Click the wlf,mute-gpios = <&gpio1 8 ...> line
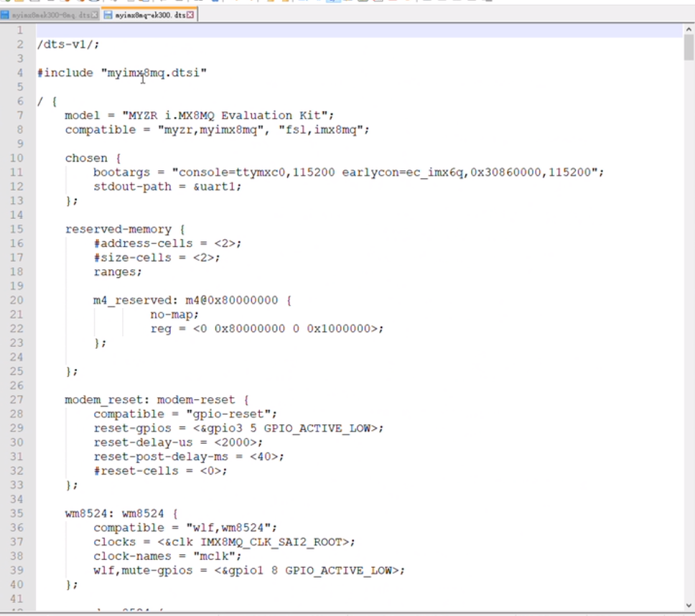 [249, 570]
